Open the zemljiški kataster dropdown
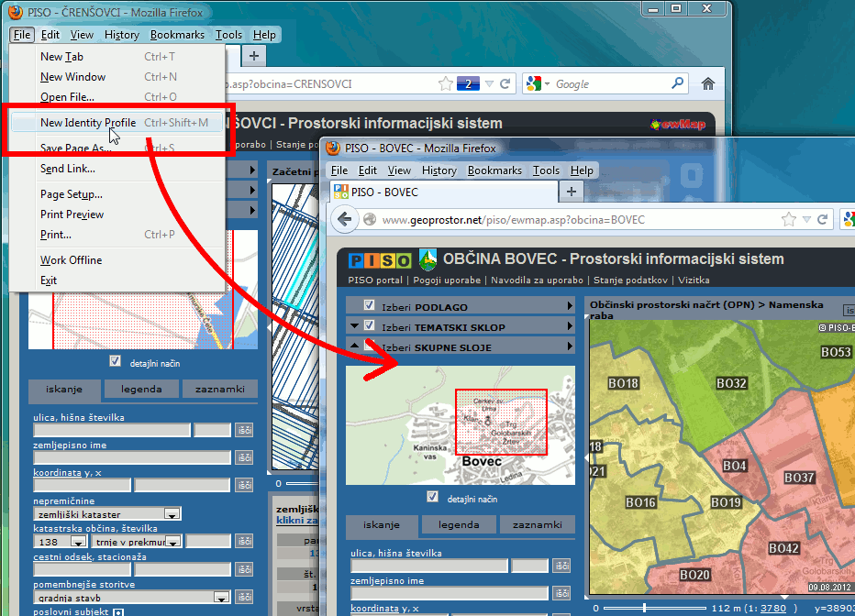Viewport: 855px width, 616px height. pos(171,514)
